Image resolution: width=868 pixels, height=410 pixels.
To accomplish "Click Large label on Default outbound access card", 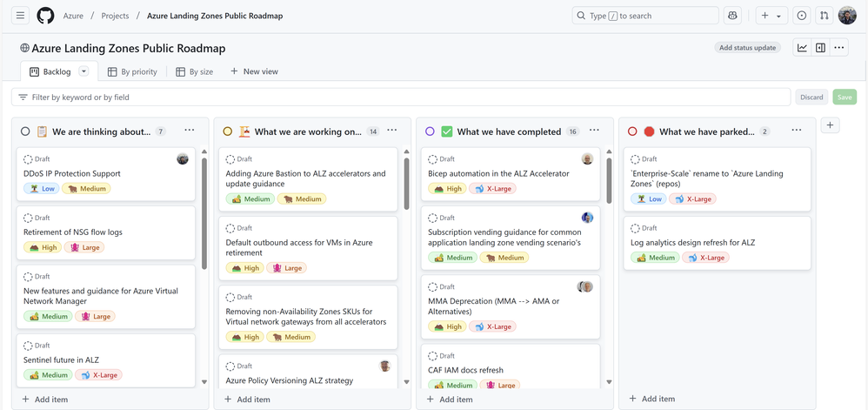I will pyautogui.click(x=286, y=268).
